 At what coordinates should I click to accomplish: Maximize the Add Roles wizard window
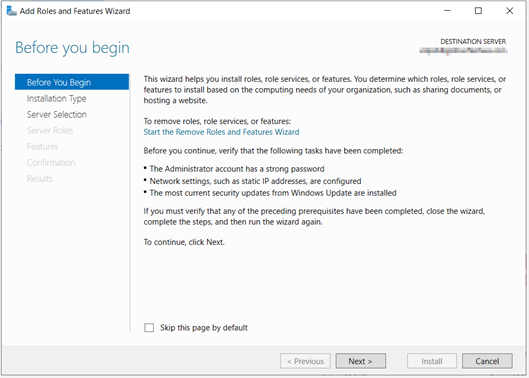click(478, 11)
